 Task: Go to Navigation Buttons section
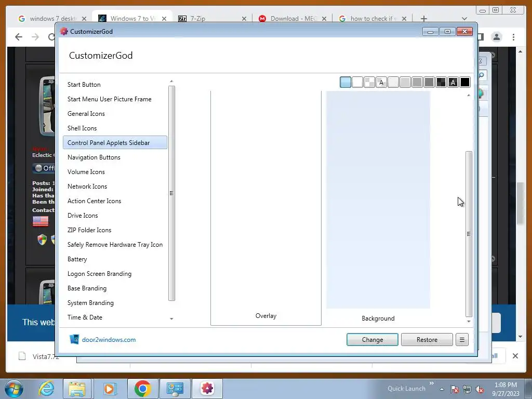click(x=94, y=157)
